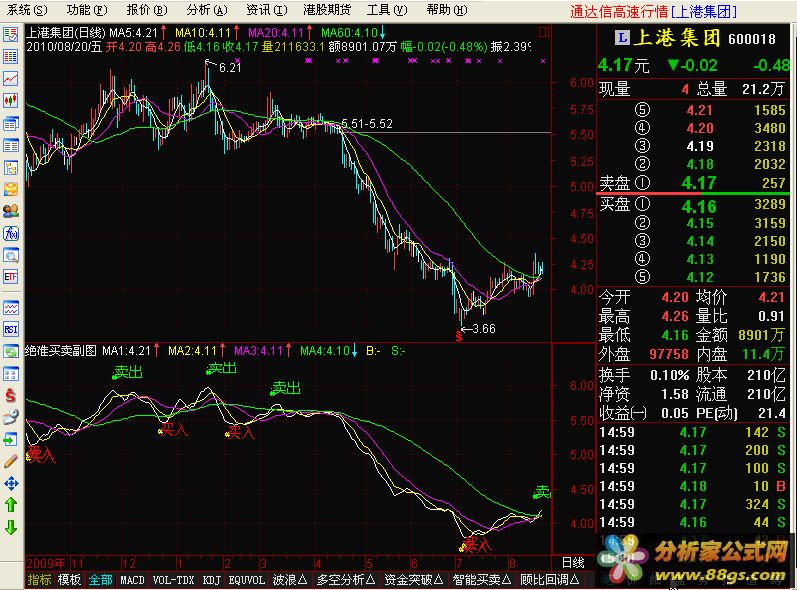The width and height of the screenshot is (797, 590).
Task: Click the red S signal below 3.66
Action: [459, 336]
